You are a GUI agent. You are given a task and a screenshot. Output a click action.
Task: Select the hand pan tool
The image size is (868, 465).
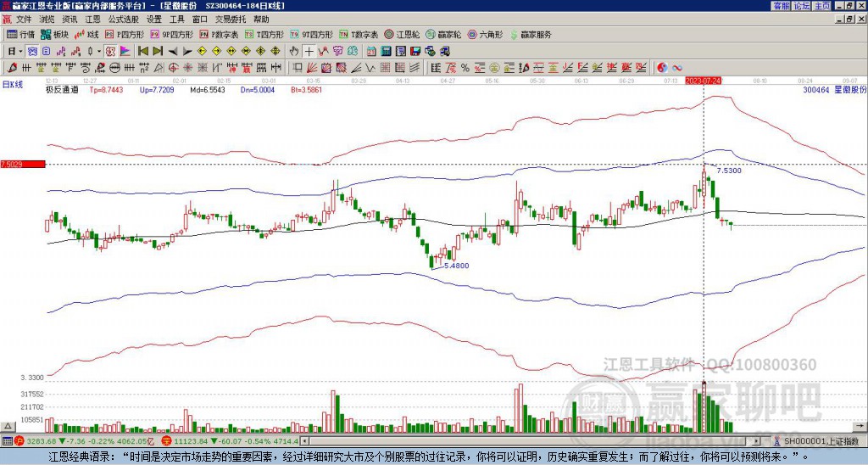tap(294, 52)
